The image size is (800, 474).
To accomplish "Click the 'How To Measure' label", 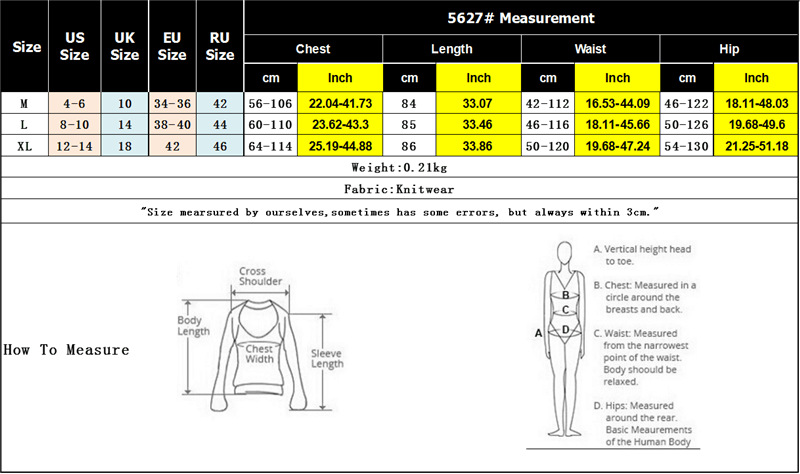I will tap(66, 350).
